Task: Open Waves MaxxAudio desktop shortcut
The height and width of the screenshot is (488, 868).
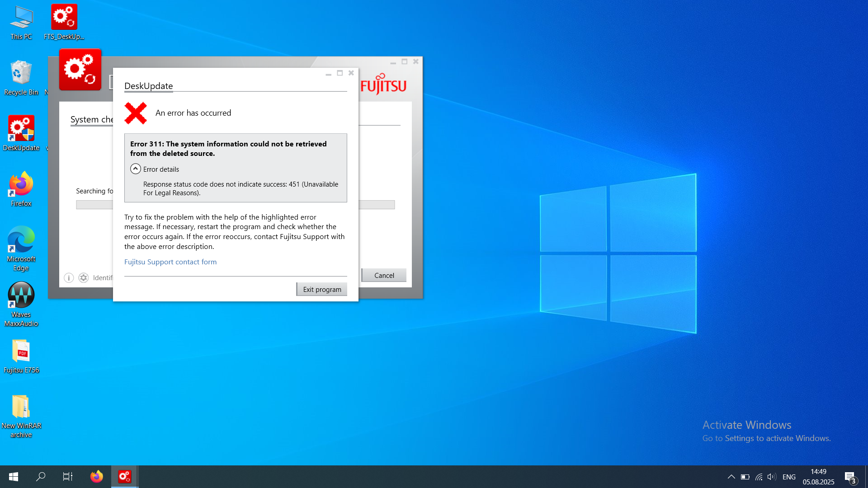Action: pyautogui.click(x=21, y=305)
